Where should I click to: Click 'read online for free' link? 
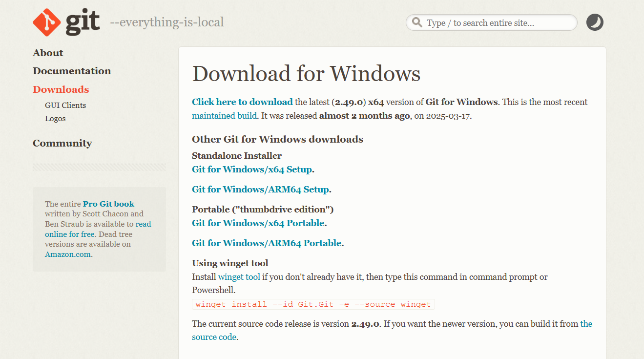pos(98,229)
